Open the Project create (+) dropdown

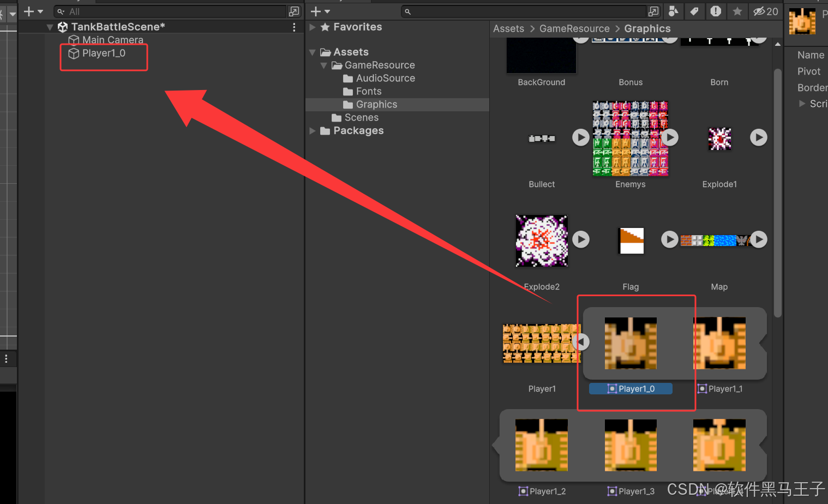point(320,11)
